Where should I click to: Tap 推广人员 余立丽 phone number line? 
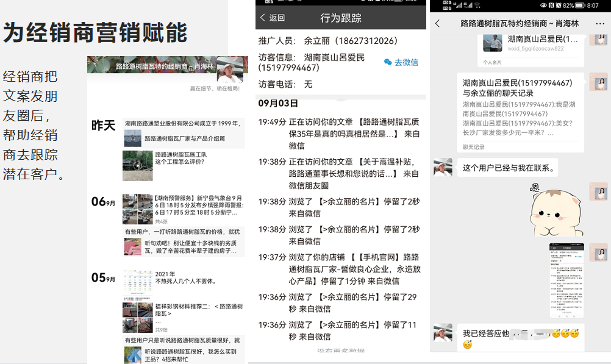coord(327,41)
